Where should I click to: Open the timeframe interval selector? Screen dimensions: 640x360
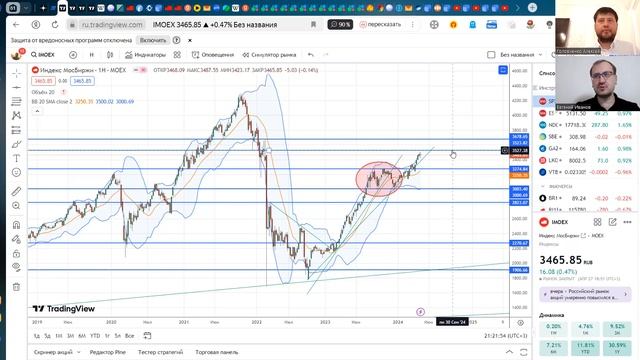(x=91, y=55)
